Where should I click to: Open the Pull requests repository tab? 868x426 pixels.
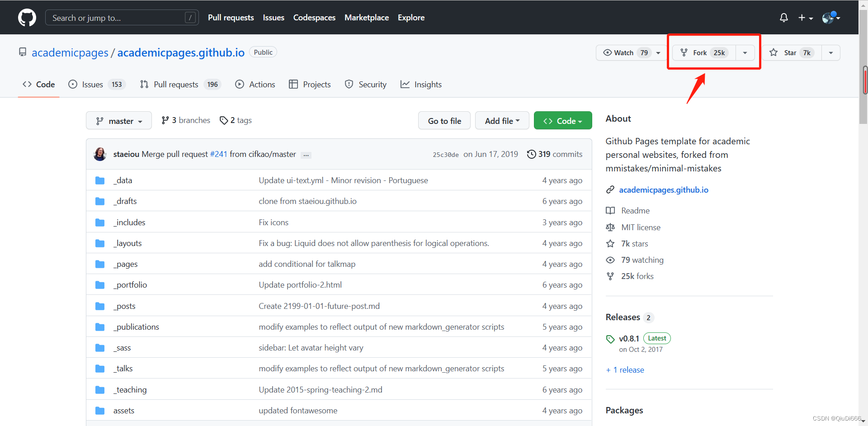click(x=180, y=85)
